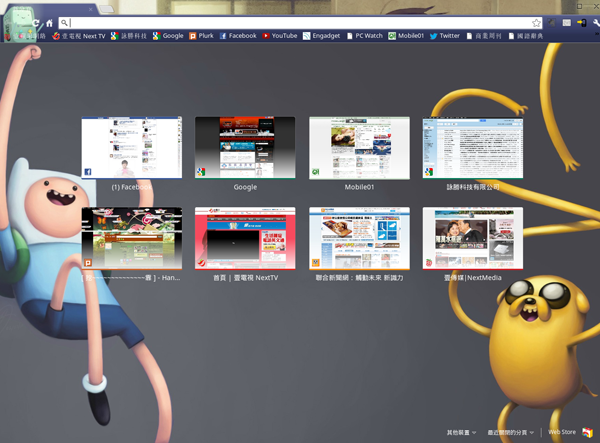Open a new tab with the tab button
The image size is (600, 443).
106,9
